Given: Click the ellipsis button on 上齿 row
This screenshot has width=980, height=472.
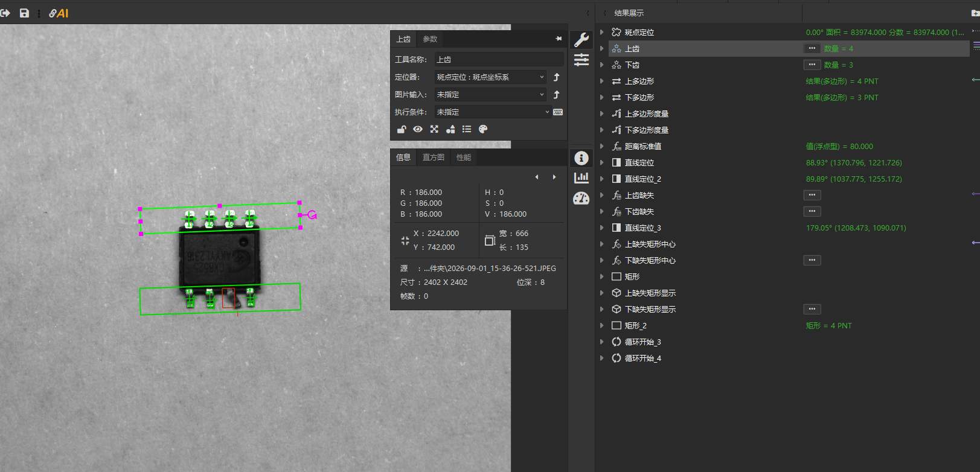Looking at the screenshot, I should coord(812,48).
